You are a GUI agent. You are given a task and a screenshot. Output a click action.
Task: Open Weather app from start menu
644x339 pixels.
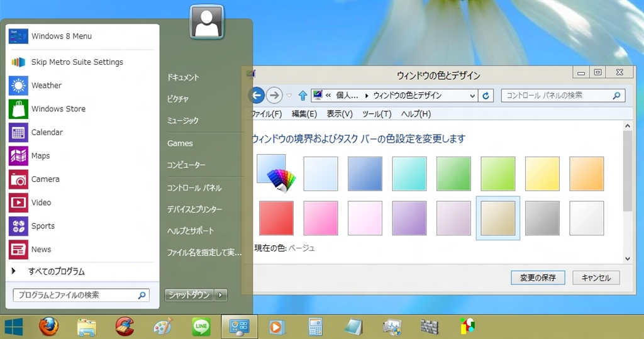pyautogui.click(x=46, y=86)
